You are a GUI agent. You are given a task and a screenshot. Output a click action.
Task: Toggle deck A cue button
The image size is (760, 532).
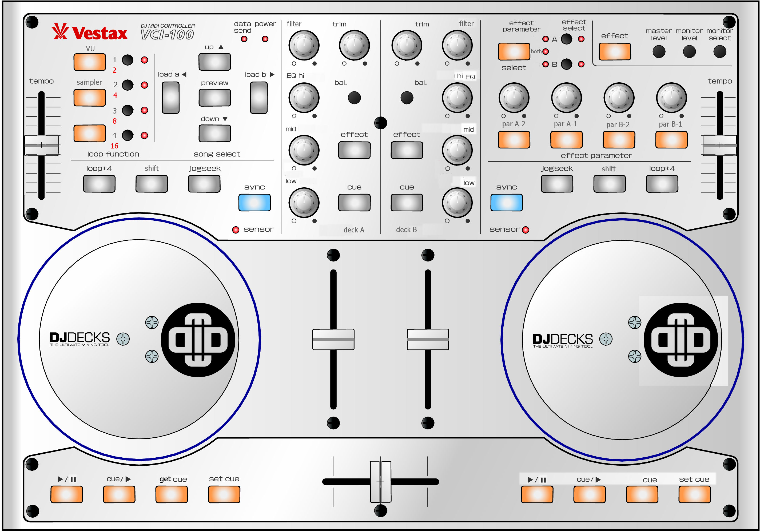pos(354,203)
